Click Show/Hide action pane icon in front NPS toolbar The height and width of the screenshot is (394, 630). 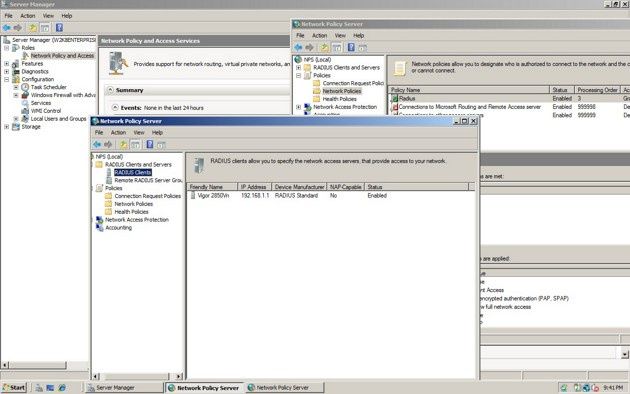tap(162, 145)
